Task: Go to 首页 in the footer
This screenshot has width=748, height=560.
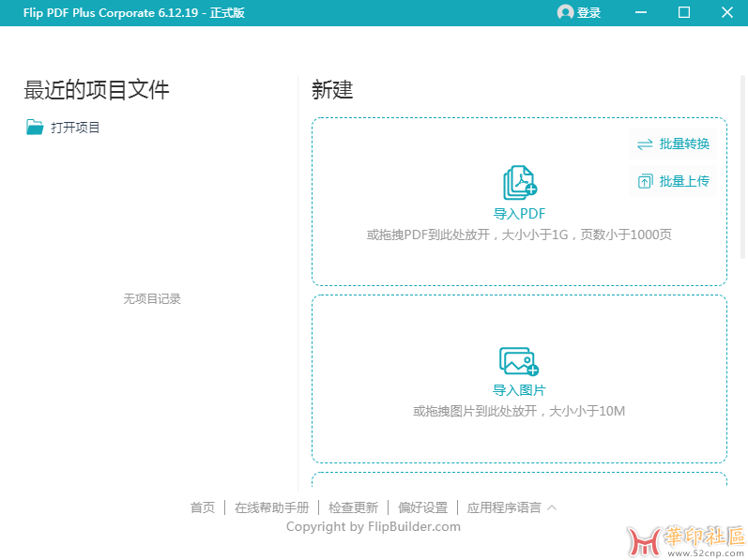Action: point(203,507)
